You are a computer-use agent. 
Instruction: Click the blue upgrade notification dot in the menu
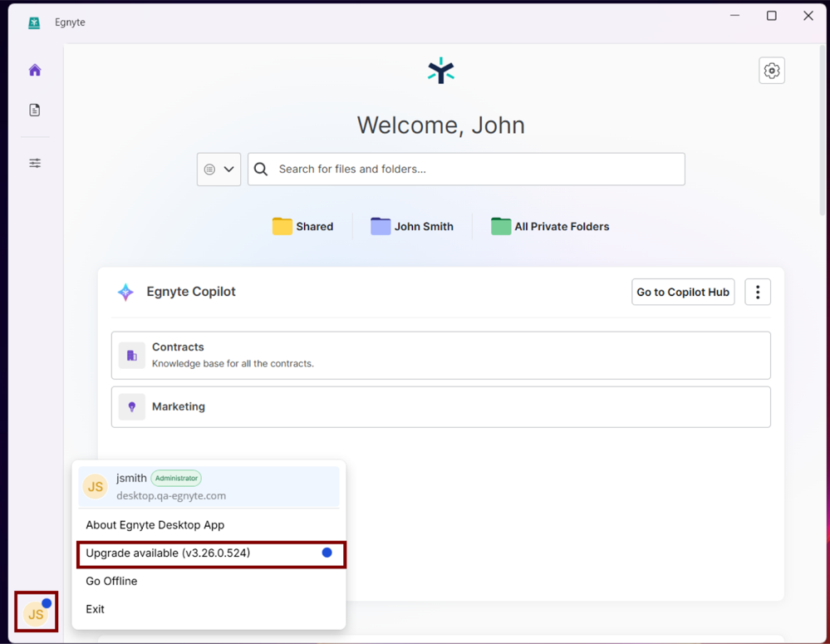click(327, 553)
